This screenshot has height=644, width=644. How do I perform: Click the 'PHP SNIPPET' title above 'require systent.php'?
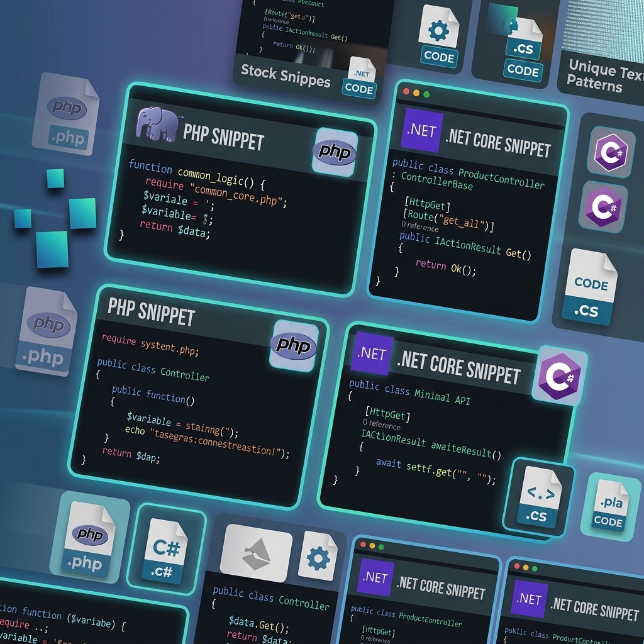152,313
